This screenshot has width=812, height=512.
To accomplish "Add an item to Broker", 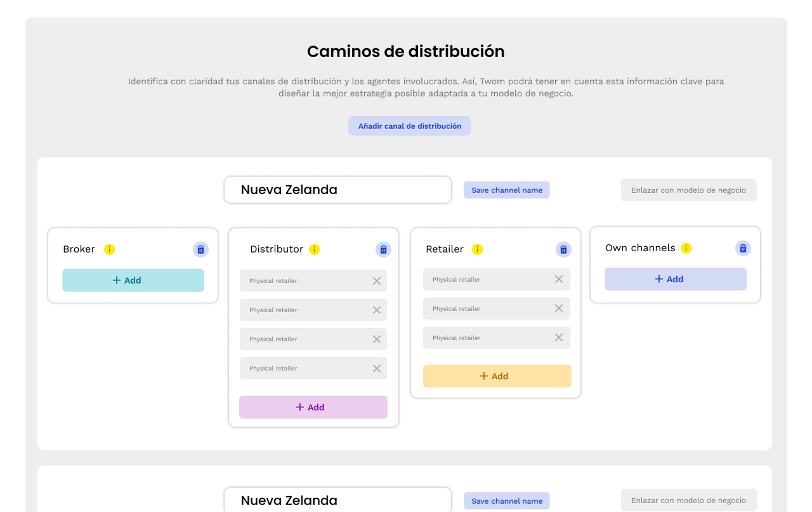I will point(133,280).
